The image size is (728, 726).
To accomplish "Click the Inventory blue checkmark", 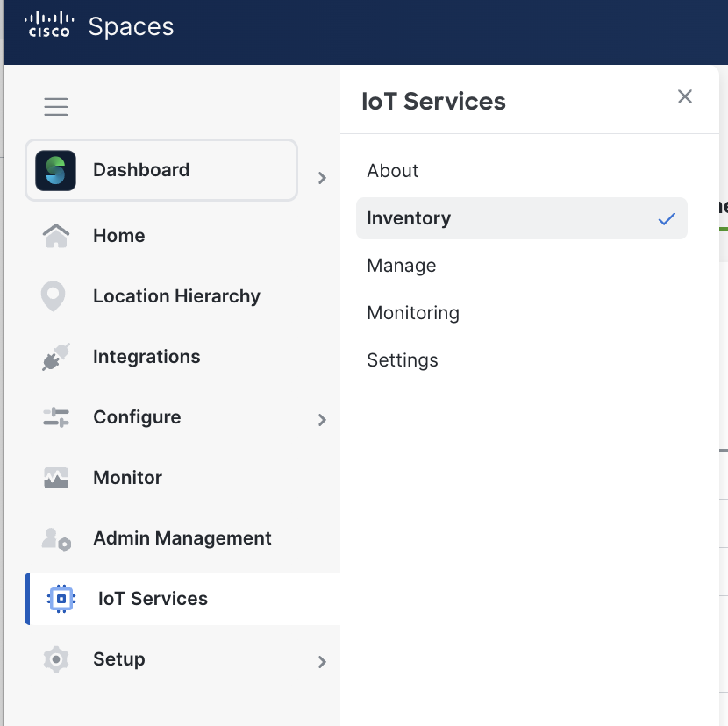I will pos(667,218).
